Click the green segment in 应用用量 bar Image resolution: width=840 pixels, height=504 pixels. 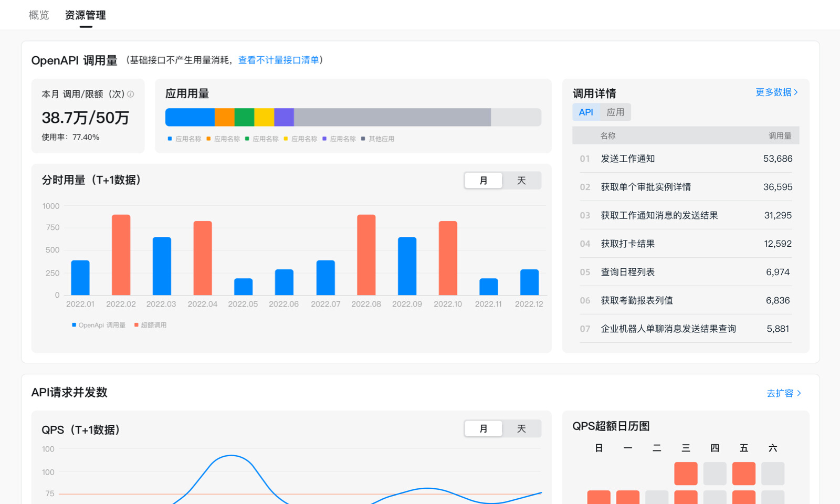pos(244,117)
